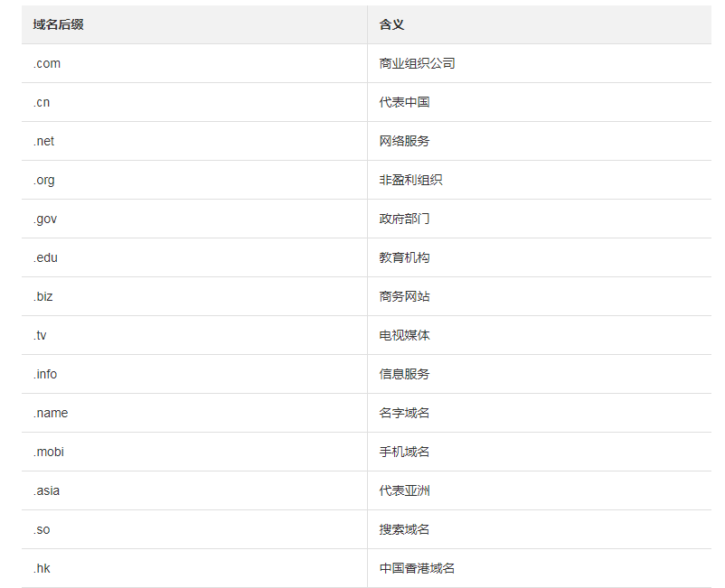Click the 代表亚洲 meaning cell

(x=404, y=490)
